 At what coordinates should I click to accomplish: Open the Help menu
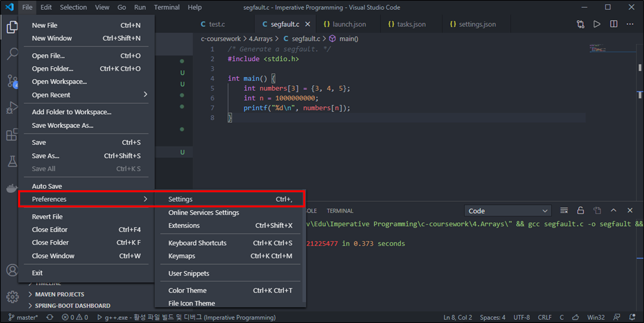coord(195,7)
